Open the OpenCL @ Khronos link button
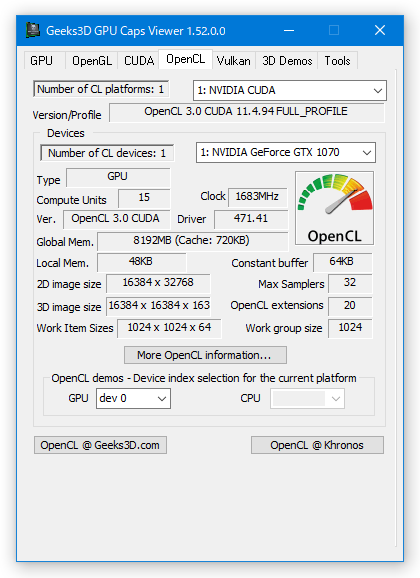The height and width of the screenshot is (578, 420). pos(317,445)
